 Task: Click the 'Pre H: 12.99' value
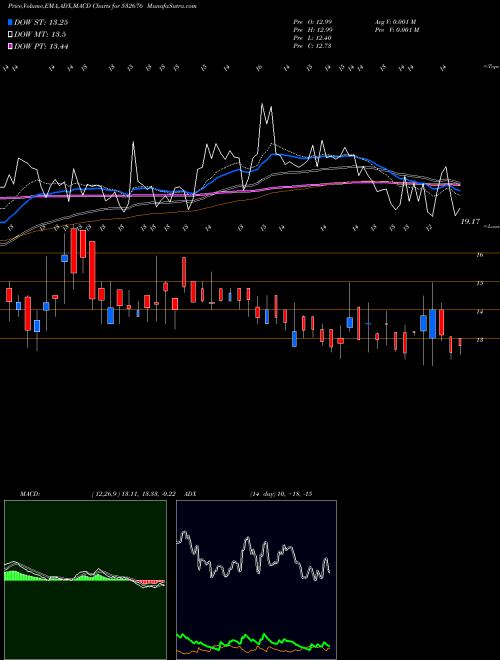[x=312, y=30]
